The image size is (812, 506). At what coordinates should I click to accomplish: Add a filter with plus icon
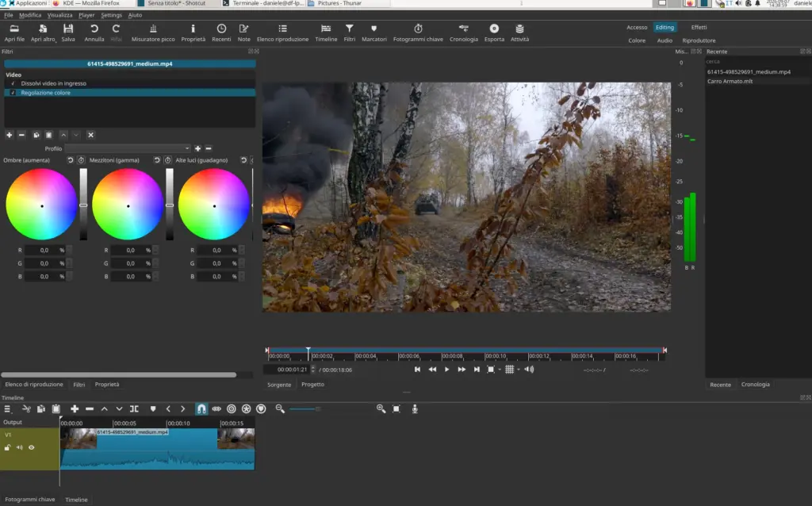click(x=10, y=135)
